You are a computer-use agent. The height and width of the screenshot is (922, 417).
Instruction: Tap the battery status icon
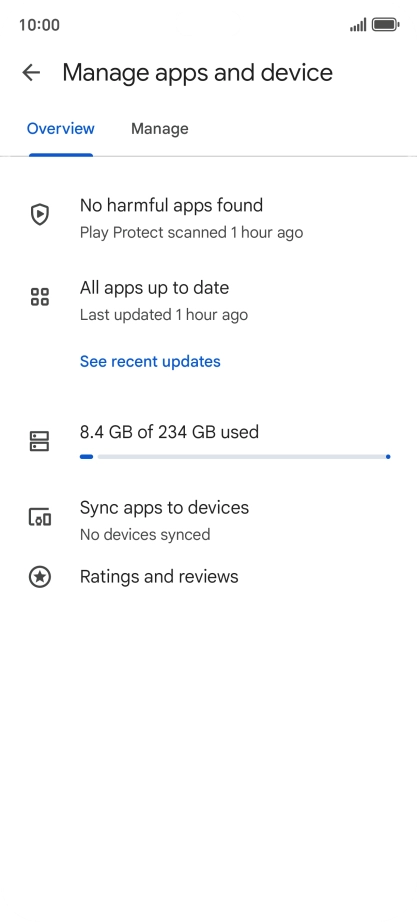pyautogui.click(x=386, y=25)
